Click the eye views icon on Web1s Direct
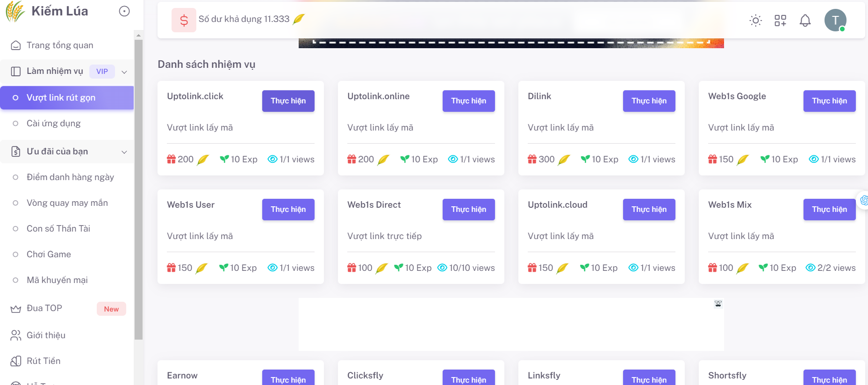Image resolution: width=868 pixels, height=385 pixels. click(442, 268)
